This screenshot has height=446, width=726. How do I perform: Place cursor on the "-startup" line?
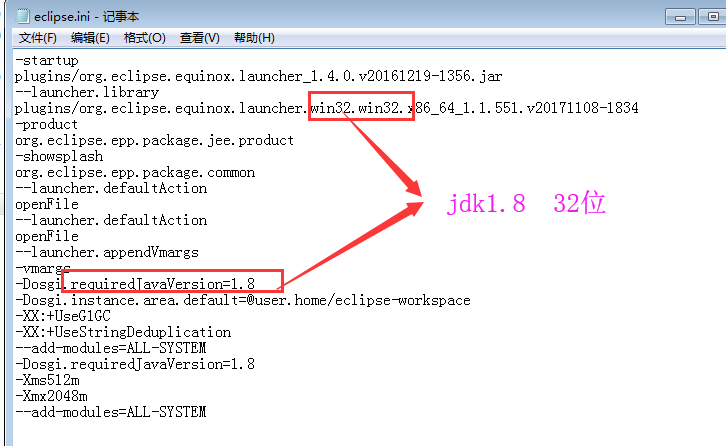pyautogui.click(x=47, y=61)
